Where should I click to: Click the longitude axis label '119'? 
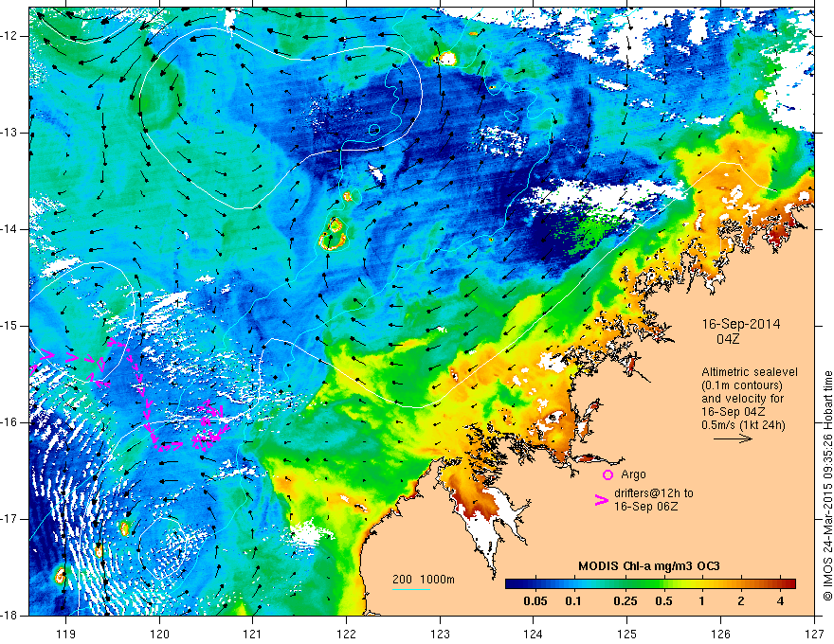[x=66, y=634]
